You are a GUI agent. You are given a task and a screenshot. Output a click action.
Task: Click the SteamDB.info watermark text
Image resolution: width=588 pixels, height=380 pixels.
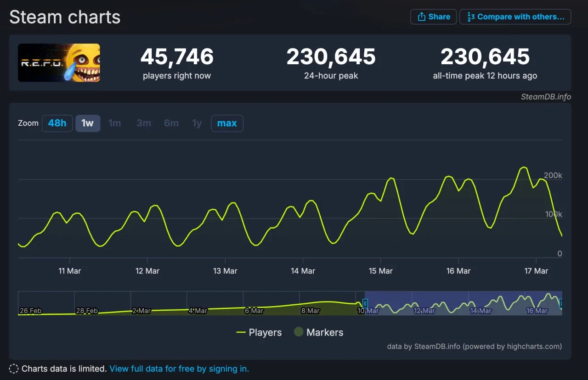pos(546,97)
